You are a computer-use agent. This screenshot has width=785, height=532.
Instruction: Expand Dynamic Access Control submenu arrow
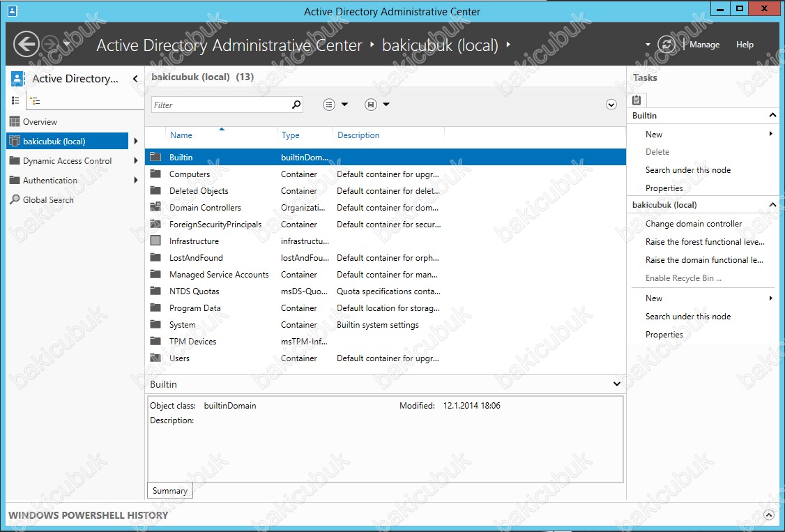pos(136,160)
